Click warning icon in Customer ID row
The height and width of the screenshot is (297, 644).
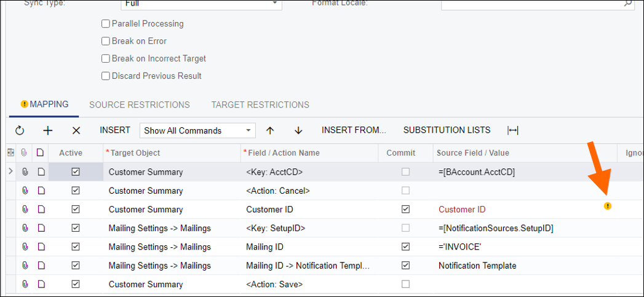coord(608,206)
